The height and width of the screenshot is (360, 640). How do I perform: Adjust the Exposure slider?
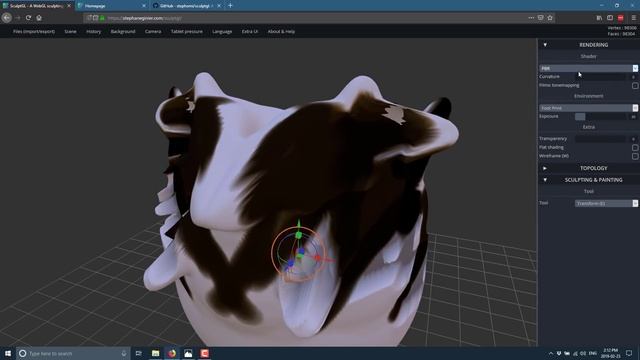coord(600,117)
